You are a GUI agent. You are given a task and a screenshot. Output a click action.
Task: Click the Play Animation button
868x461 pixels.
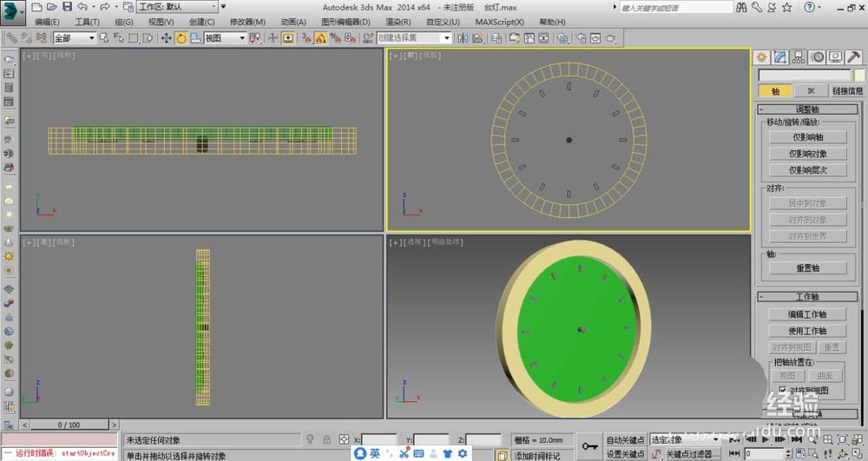(x=766, y=439)
